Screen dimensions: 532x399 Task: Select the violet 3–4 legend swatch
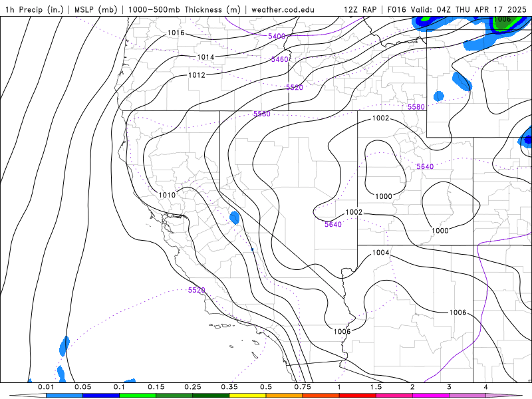(x=467, y=396)
